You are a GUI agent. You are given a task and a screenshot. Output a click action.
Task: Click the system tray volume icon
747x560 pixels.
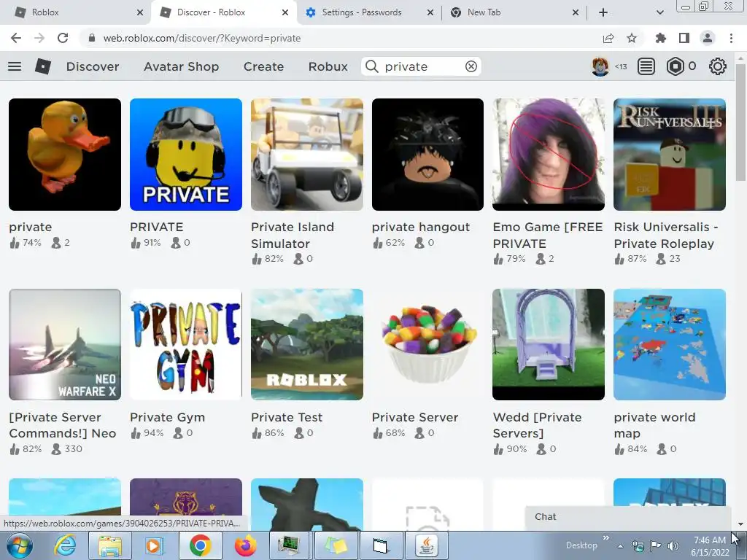click(673, 546)
